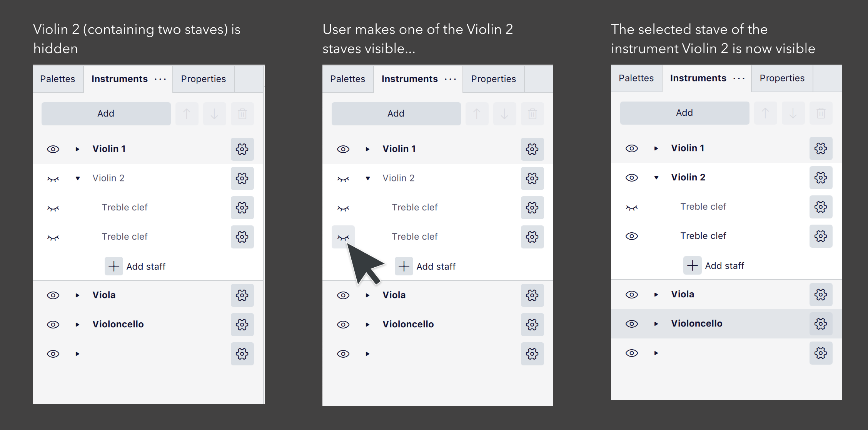Viewport: 868px width, 430px height.
Task: Switch to Properties tab in right panel
Action: [782, 78]
